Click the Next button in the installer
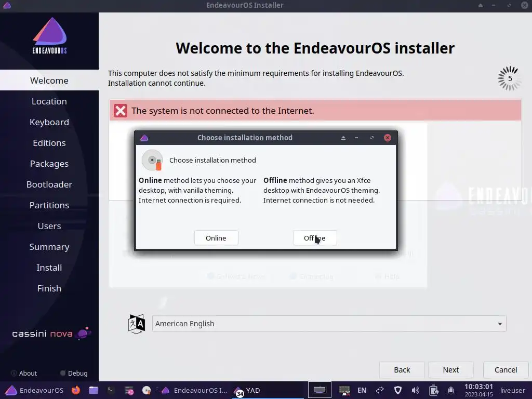532x399 pixels. point(450,370)
